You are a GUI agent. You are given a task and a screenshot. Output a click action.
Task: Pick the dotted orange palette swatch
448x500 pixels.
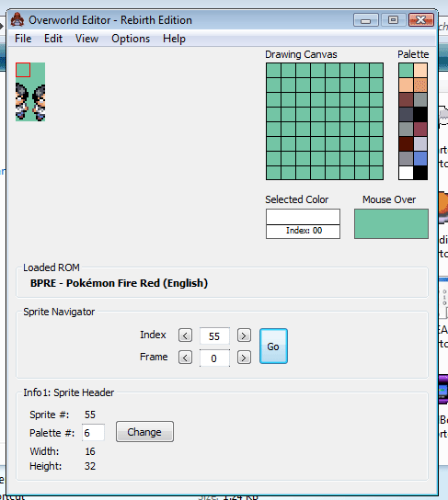[x=420, y=85]
